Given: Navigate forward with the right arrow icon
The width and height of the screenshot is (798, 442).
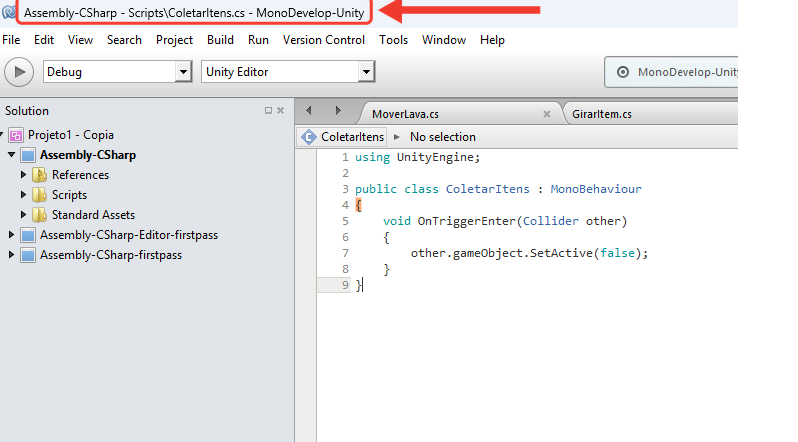Looking at the screenshot, I should pos(338,110).
